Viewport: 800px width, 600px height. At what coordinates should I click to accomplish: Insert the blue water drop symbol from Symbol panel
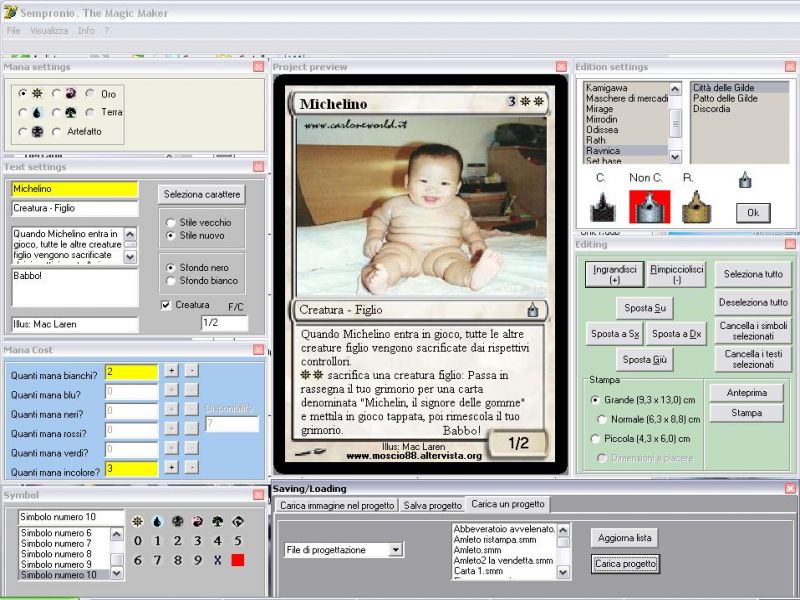[x=157, y=521]
